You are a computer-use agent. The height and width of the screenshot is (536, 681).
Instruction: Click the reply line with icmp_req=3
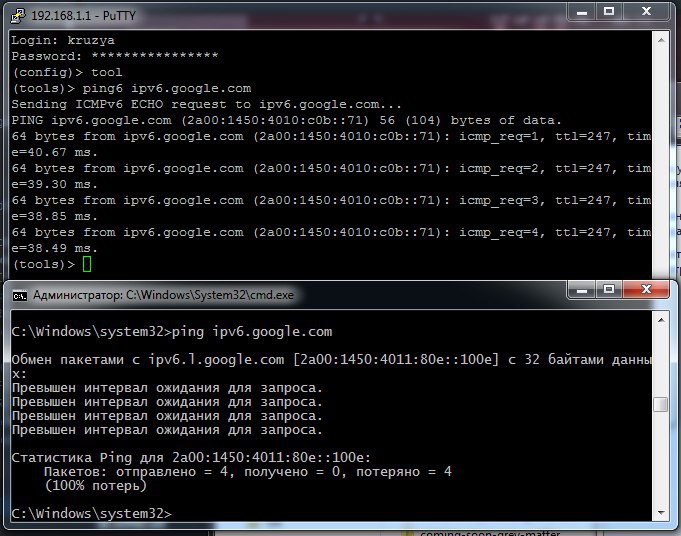331,200
